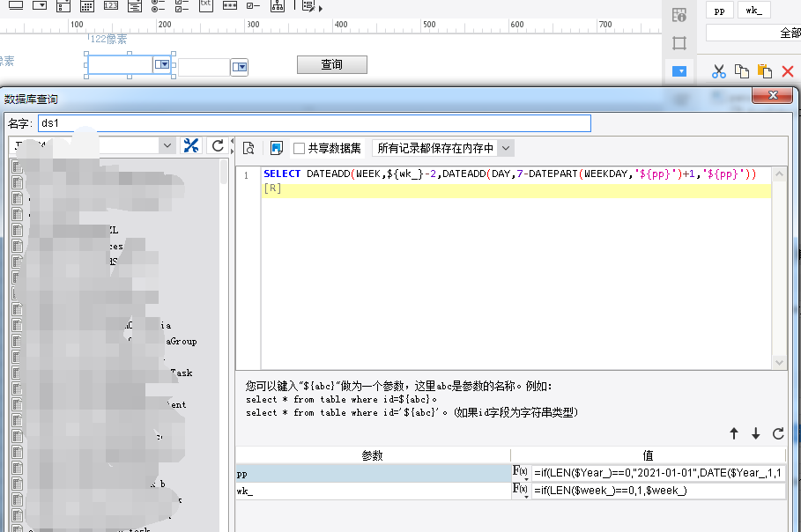
Task: Pick the combo checkbox widget icon
Action: click(x=63, y=5)
